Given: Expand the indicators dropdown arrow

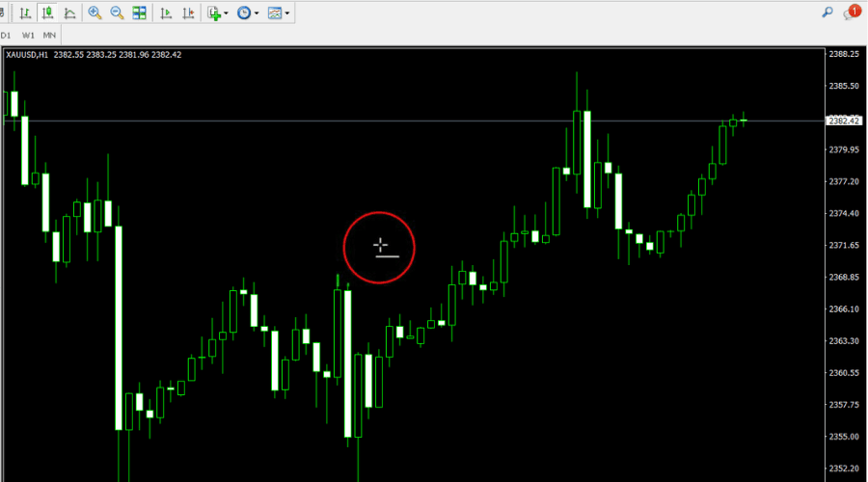Looking at the screenshot, I should pos(226,13).
